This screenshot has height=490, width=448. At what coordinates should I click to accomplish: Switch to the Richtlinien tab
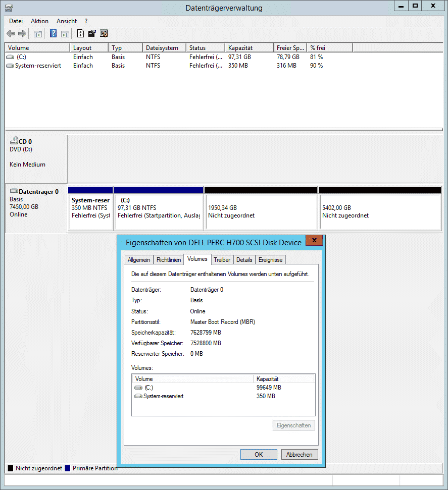pyautogui.click(x=169, y=260)
